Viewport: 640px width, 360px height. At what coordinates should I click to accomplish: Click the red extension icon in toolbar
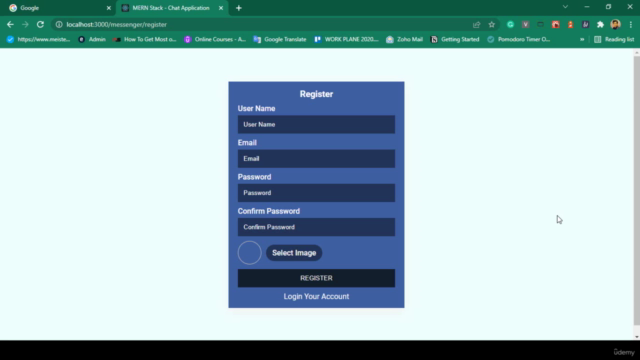tap(556, 24)
